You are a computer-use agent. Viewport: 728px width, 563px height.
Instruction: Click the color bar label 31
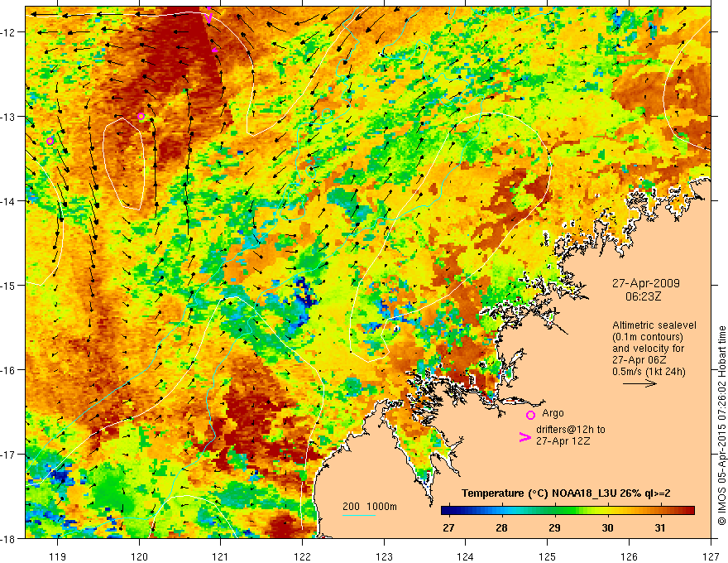point(660,527)
